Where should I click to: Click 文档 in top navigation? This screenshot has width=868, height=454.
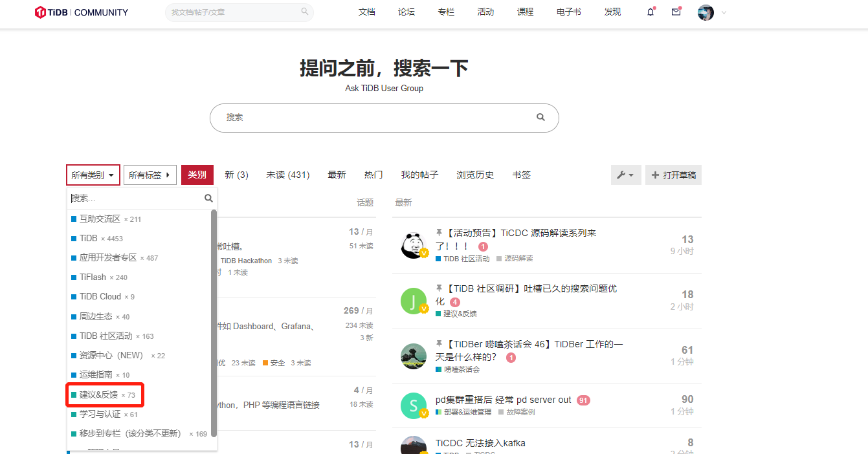point(367,12)
